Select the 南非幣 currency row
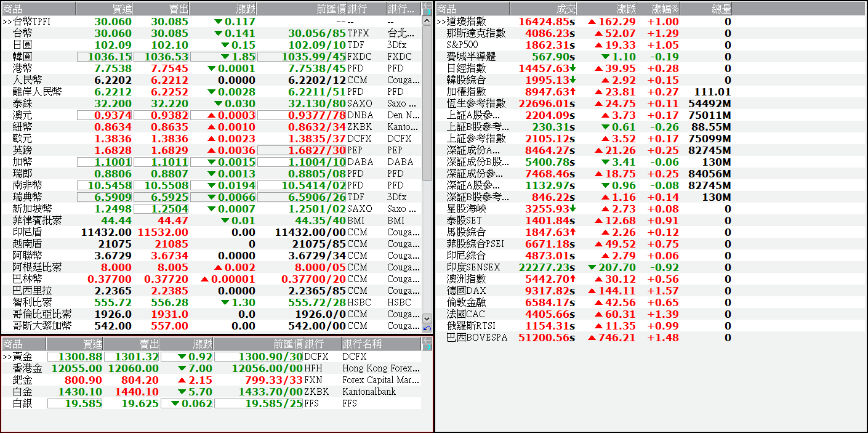Screen dimensions: 868x433 click(x=211, y=185)
